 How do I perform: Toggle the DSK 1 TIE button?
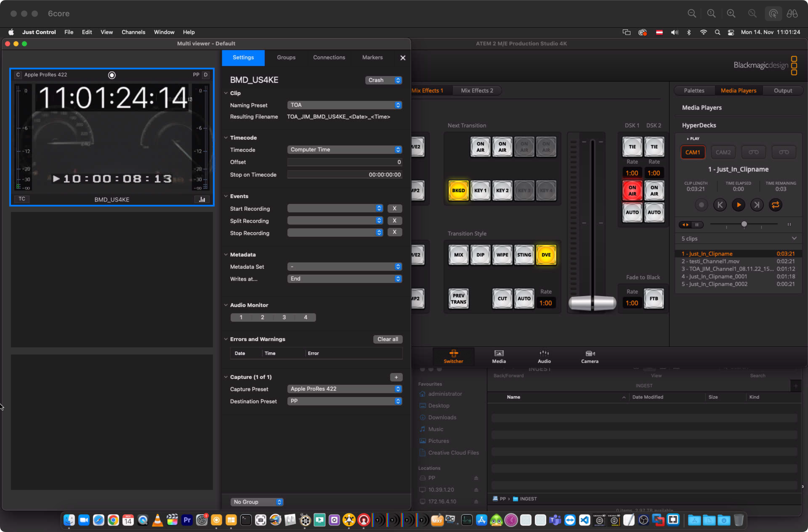(x=632, y=147)
